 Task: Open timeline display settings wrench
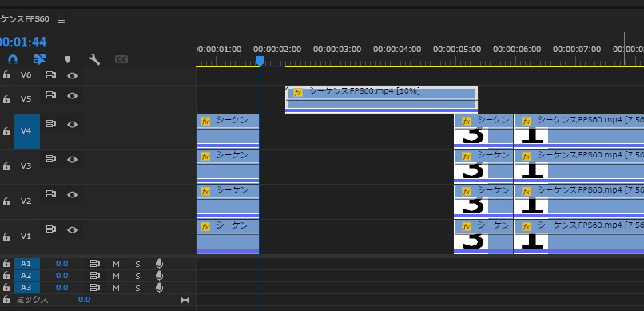(x=94, y=60)
